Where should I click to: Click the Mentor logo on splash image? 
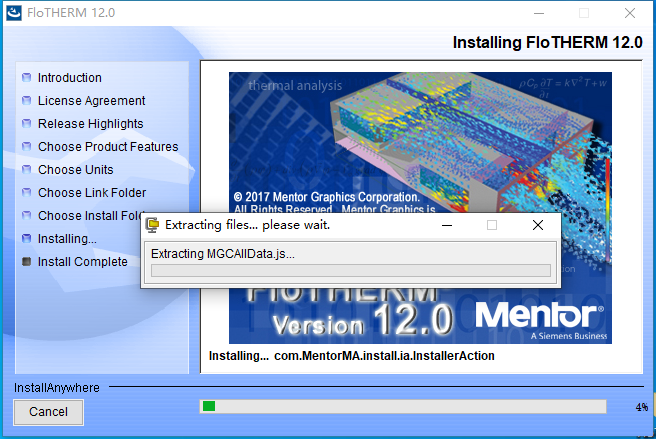coord(540,315)
